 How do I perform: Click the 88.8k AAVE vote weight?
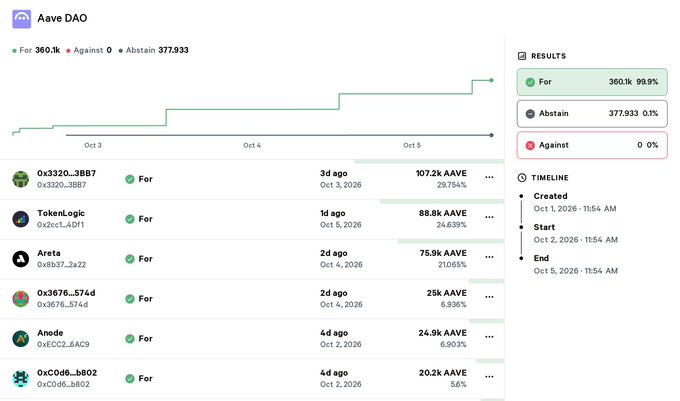[443, 213]
